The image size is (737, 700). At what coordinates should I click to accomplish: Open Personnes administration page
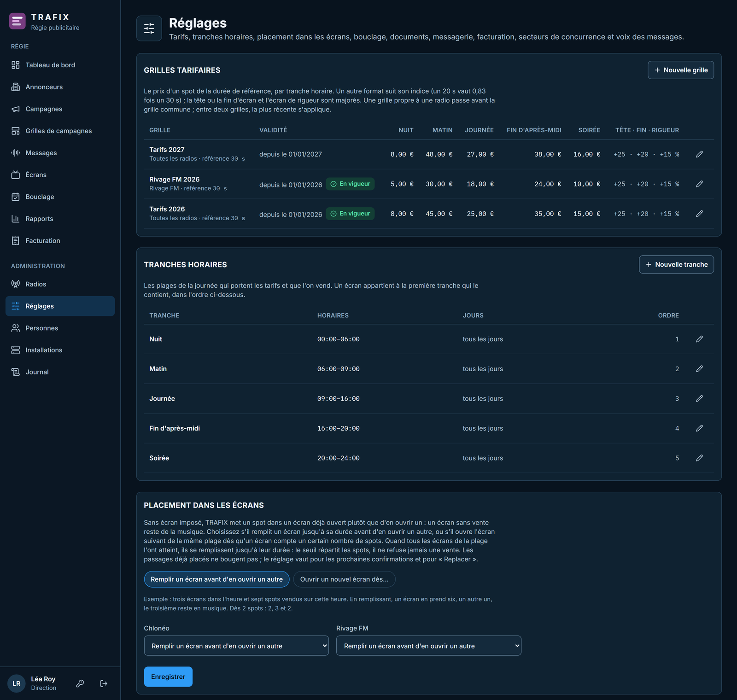[x=60, y=328]
